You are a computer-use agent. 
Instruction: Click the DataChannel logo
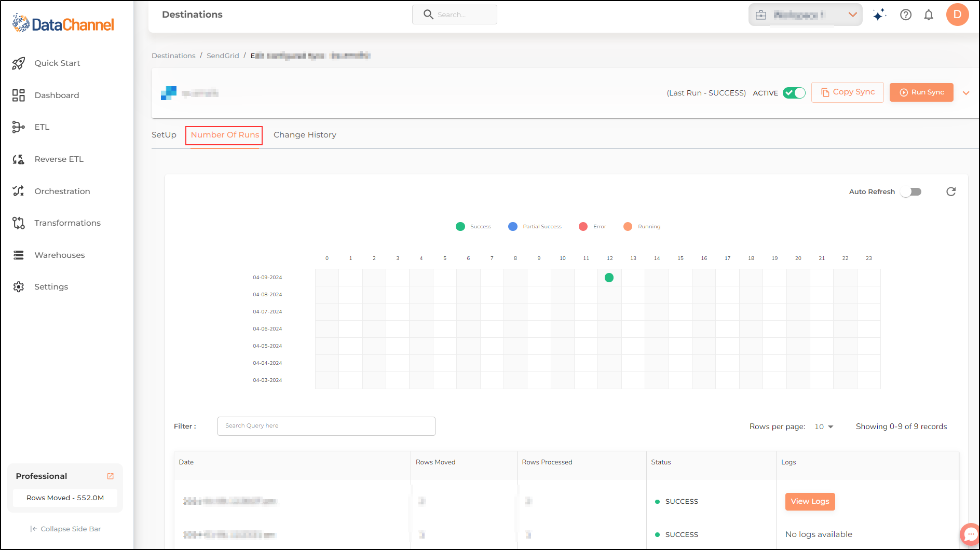pyautogui.click(x=63, y=24)
